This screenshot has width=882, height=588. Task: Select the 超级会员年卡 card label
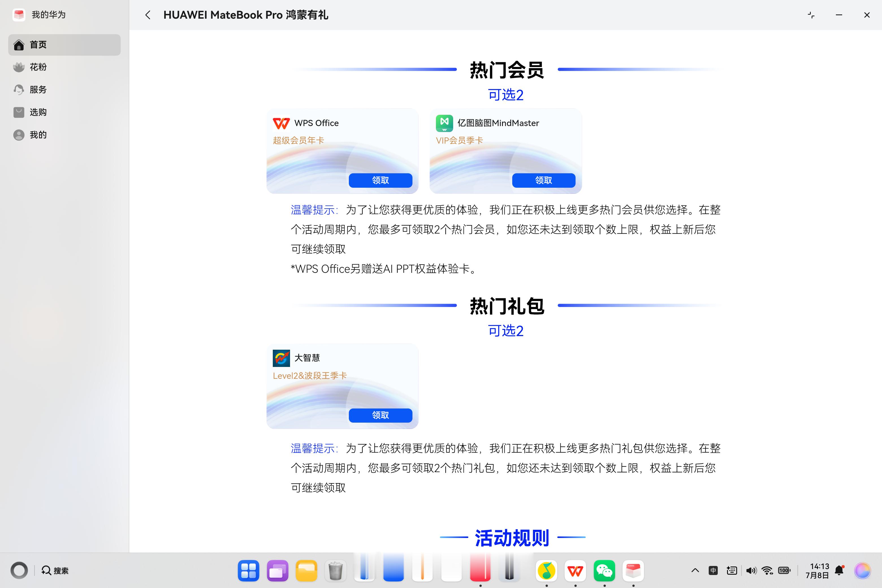tap(299, 140)
